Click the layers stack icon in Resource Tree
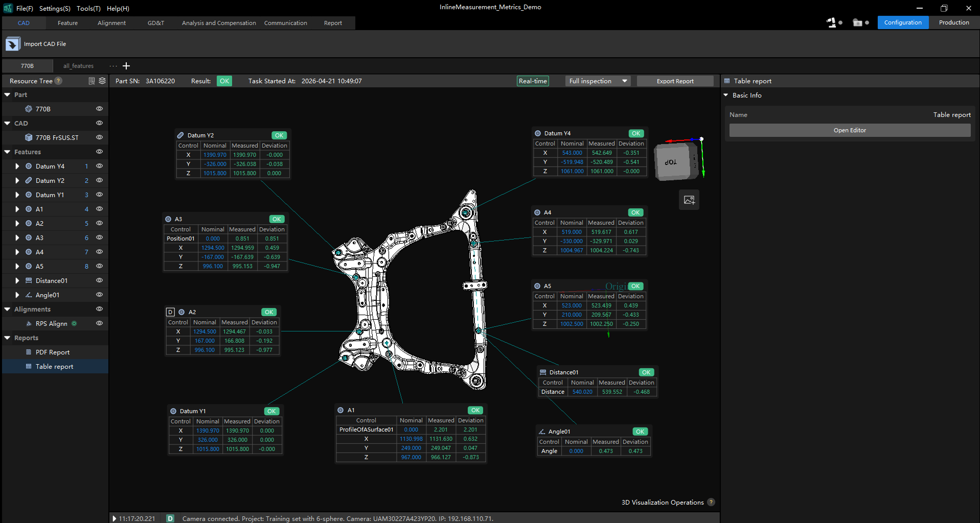The height and width of the screenshot is (523, 980). [x=102, y=81]
